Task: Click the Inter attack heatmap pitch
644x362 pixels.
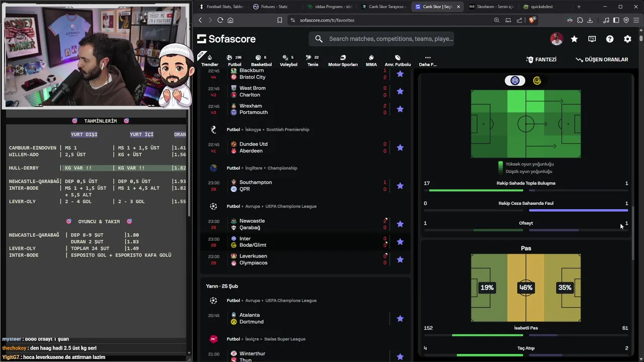Action: pos(526,124)
